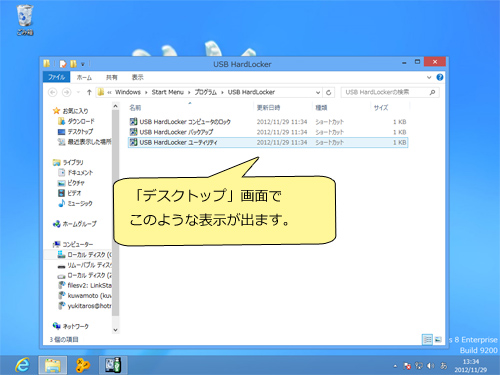Open ピクチャ library
This screenshot has width=500, height=375.
pos(71,183)
